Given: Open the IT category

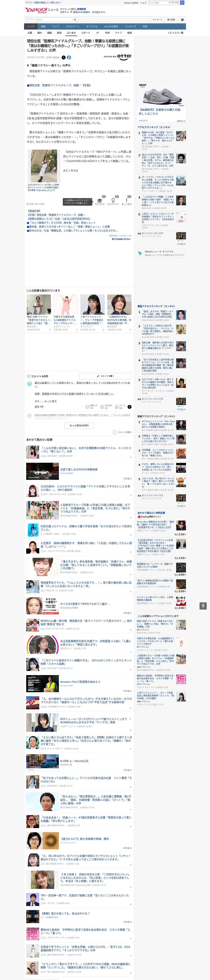Looking at the screenshot, I should (x=98, y=33).
